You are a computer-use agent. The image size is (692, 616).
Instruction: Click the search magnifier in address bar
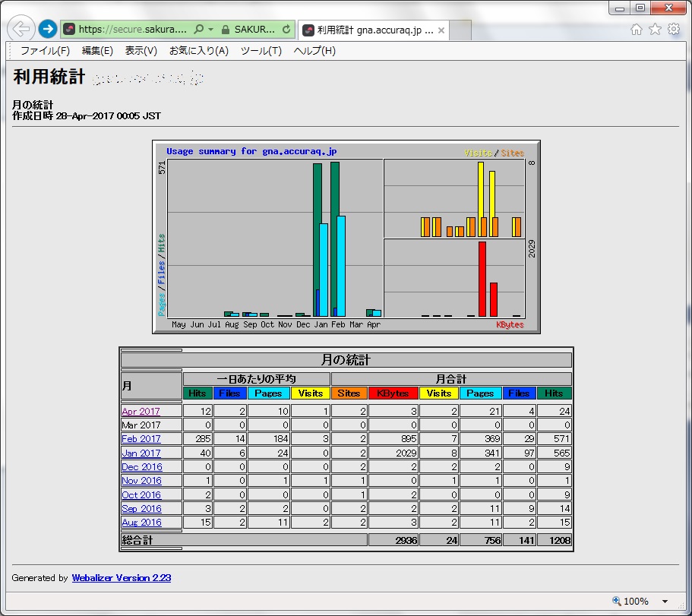[x=199, y=30]
